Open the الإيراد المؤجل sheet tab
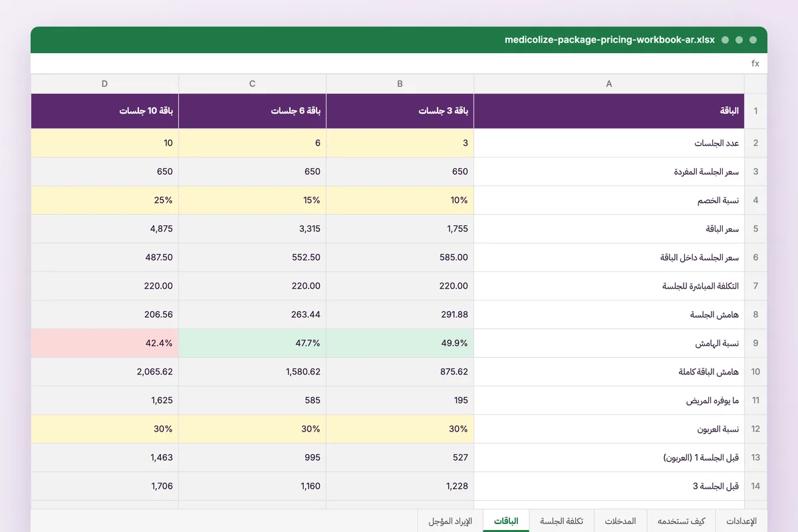This screenshot has height=532, width=798. click(x=450, y=521)
